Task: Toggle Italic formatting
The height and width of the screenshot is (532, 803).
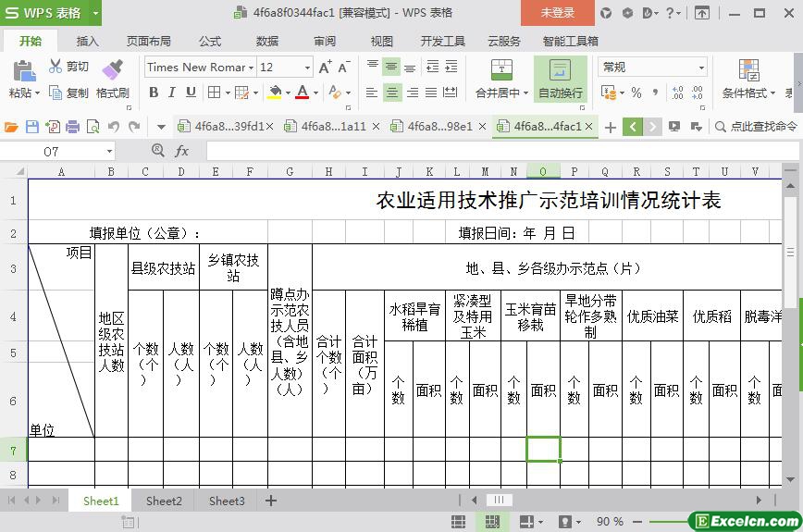Action: (x=172, y=93)
